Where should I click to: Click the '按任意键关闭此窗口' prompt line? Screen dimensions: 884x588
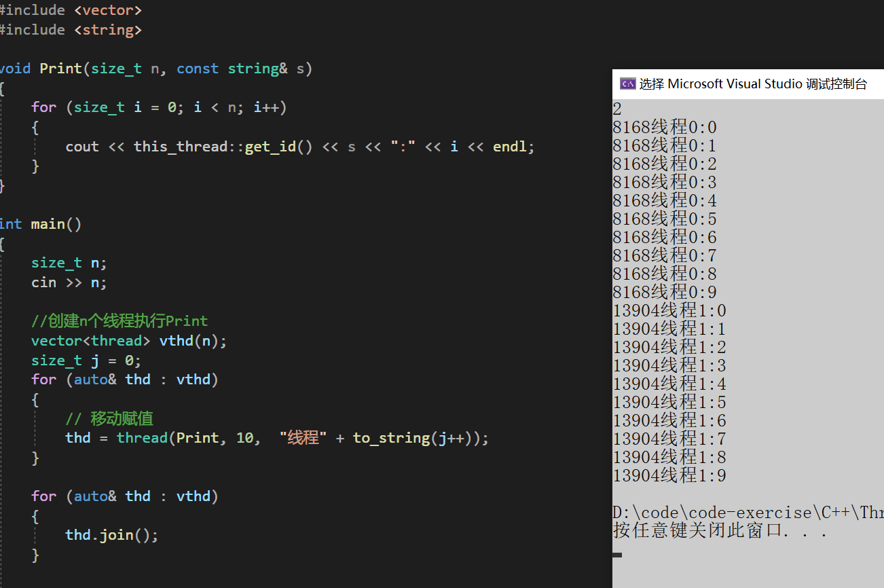[x=720, y=531]
